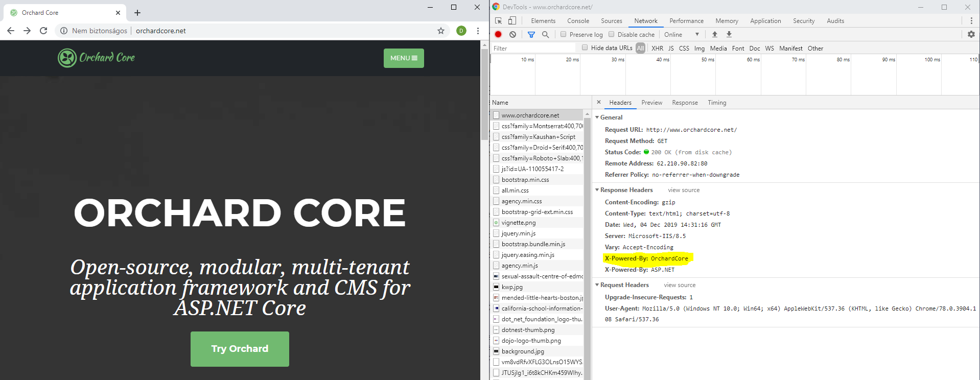Open the Timing tab of the request
Screen dimensions: 980x380
coord(717,103)
